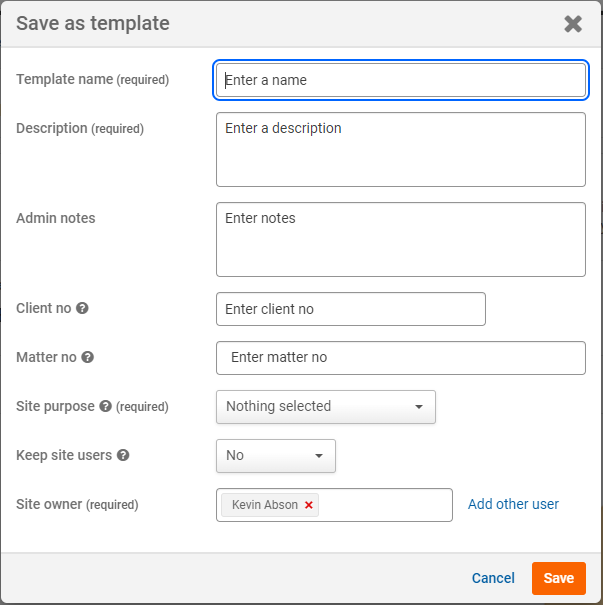Focus the Template name field

coord(401,80)
